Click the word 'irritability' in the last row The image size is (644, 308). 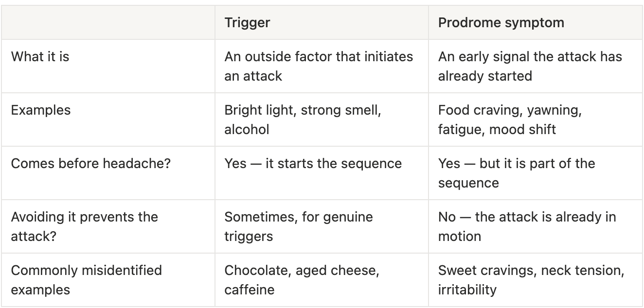coord(467,290)
